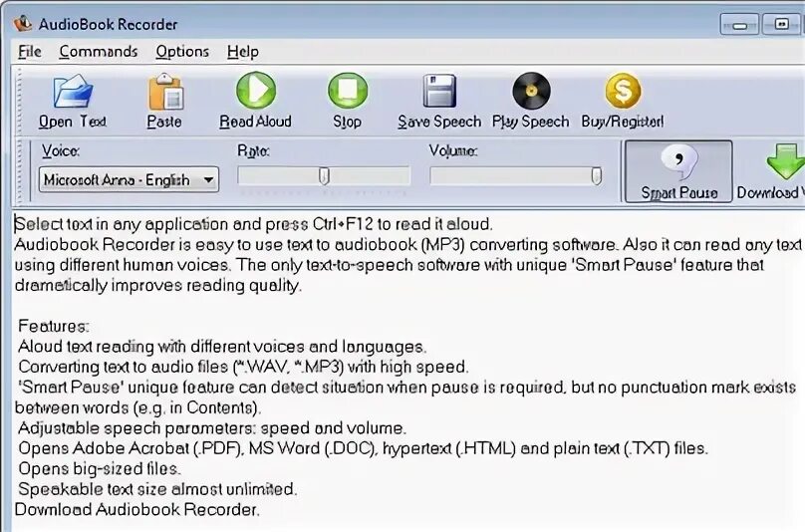
Task: Click 'Converting text to audio files' line
Action: pos(243,367)
